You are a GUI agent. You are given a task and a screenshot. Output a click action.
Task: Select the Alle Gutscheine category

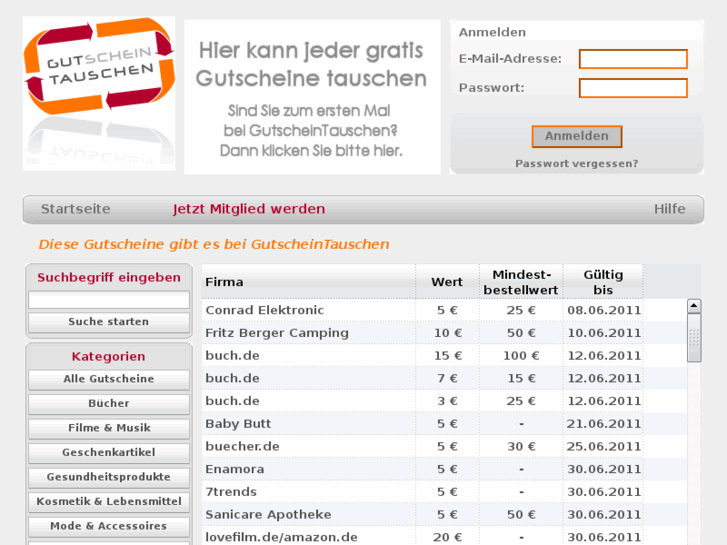coord(109,379)
